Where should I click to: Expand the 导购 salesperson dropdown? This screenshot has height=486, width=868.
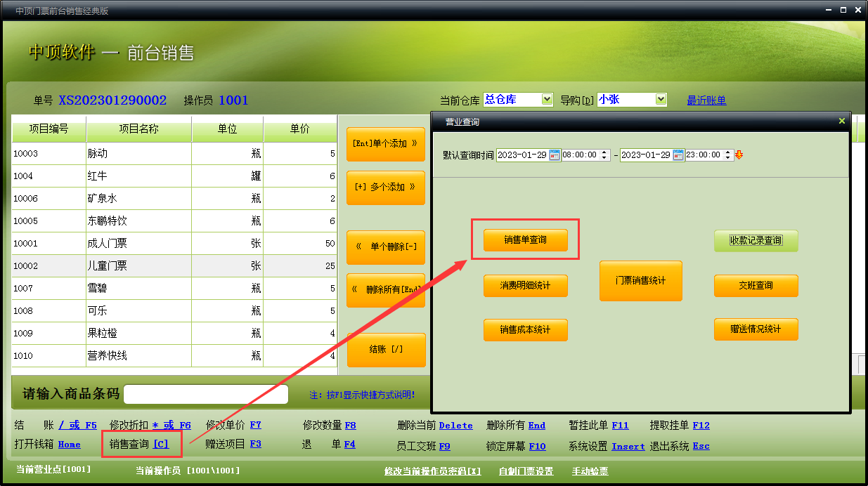pos(661,100)
